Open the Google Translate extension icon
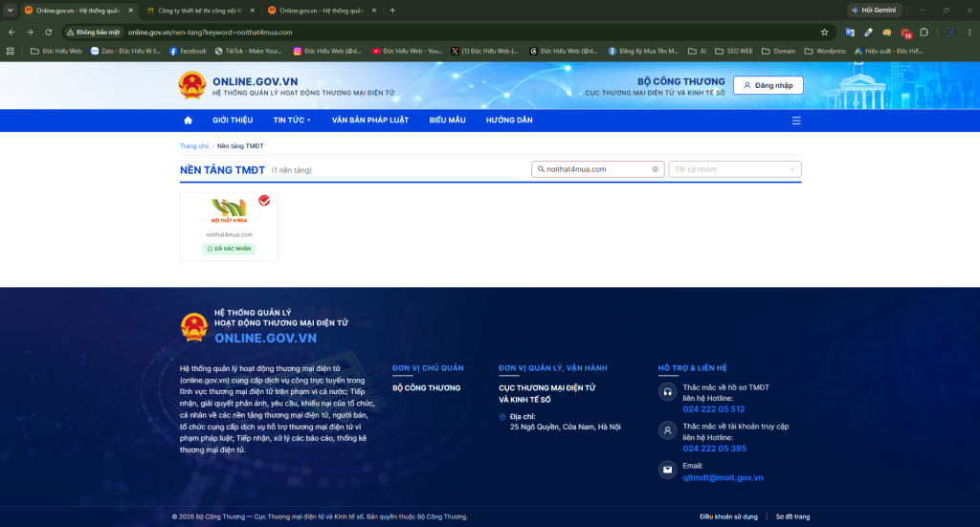The height and width of the screenshot is (527, 980). coord(850,33)
